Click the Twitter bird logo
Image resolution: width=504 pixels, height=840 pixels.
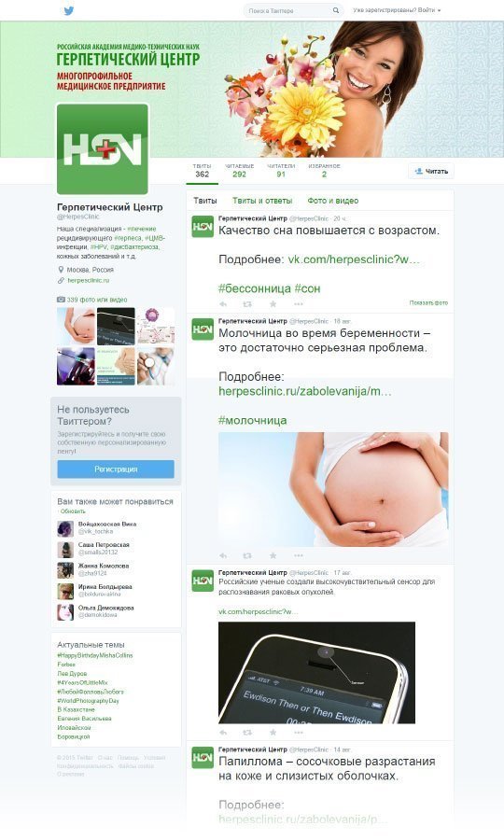pos(68,10)
